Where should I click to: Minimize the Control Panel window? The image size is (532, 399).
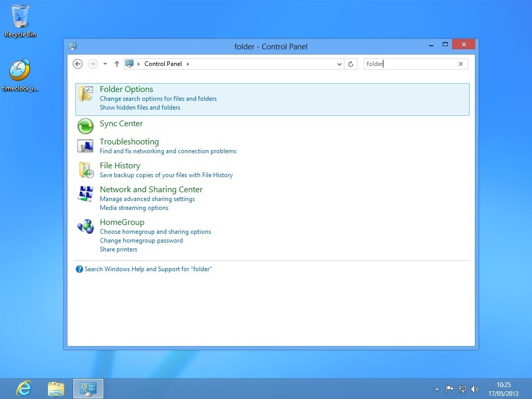pyautogui.click(x=431, y=45)
